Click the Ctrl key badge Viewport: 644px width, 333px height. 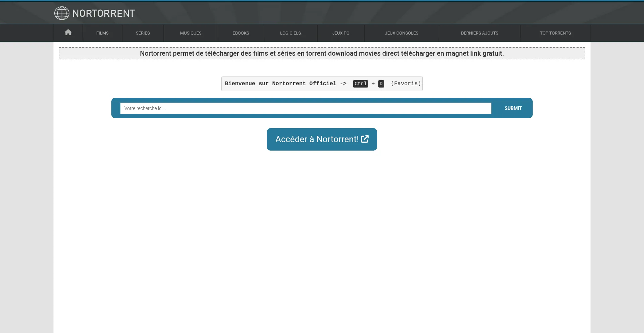[x=360, y=84]
